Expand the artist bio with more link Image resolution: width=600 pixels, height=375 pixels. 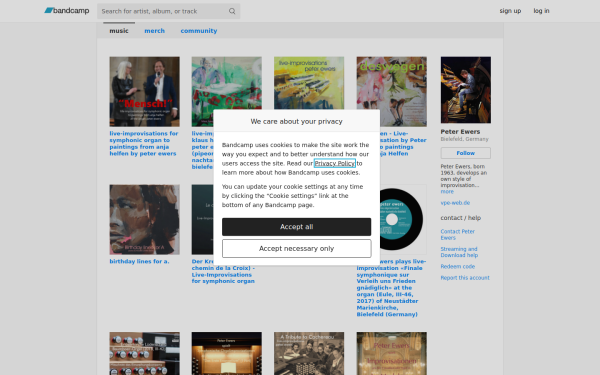(447, 192)
